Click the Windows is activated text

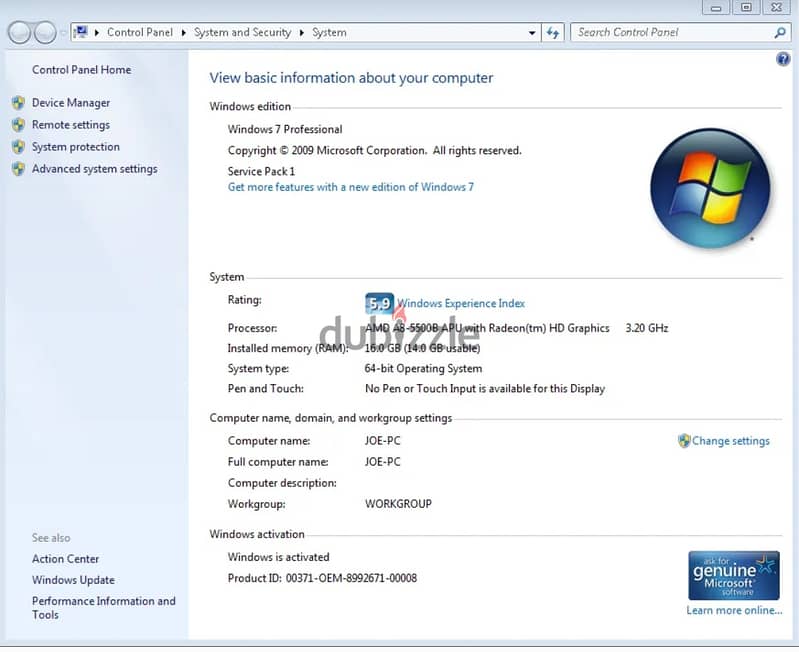(279, 557)
